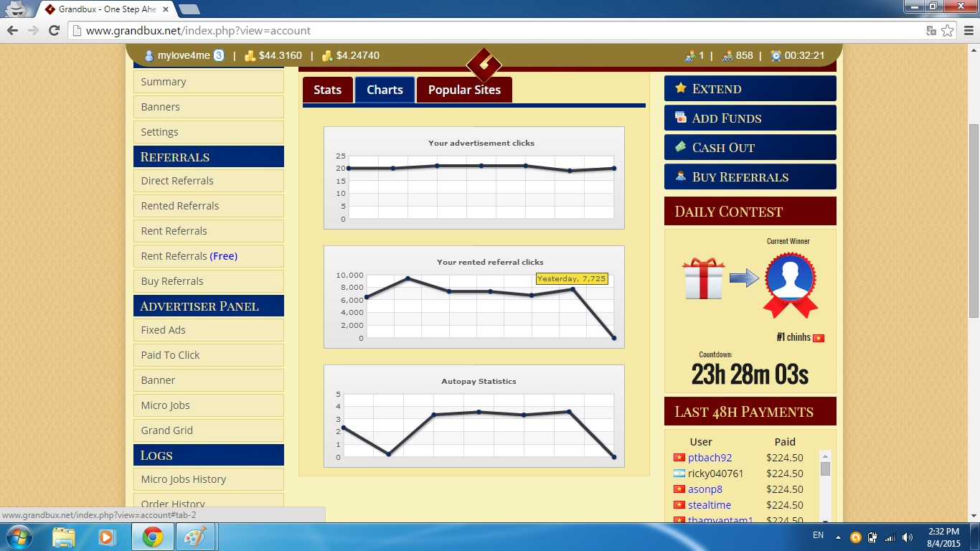The height and width of the screenshot is (551, 980).
Task: Open the Chrome menu icon
Action: pos(969,31)
